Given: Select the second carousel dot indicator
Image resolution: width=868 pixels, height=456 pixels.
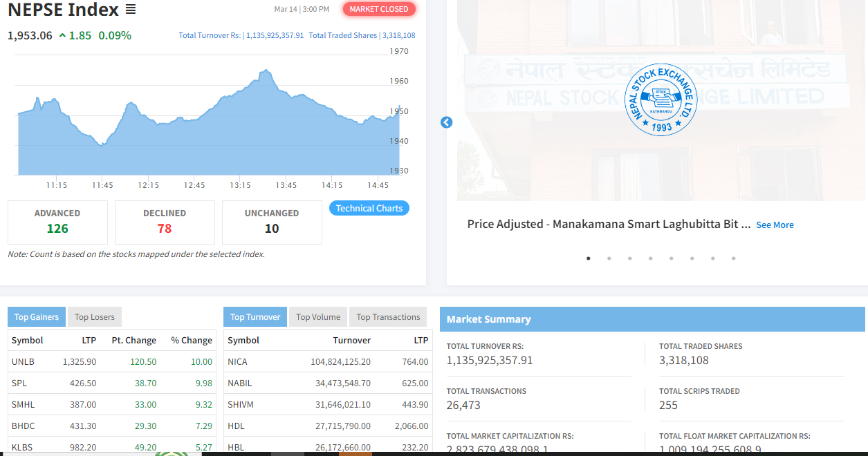Looking at the screenshot, I should [609, 258].
